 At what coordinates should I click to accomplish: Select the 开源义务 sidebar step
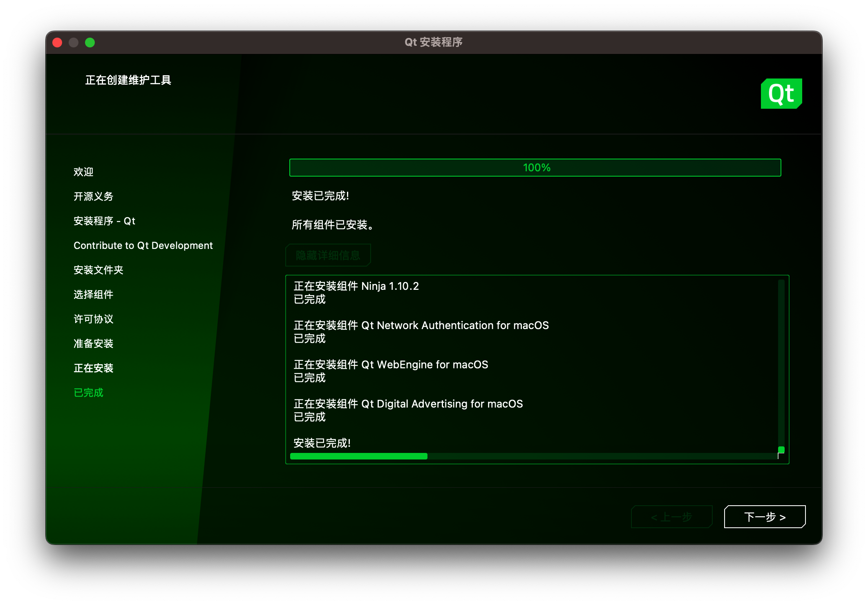click(x=93, y=196)
